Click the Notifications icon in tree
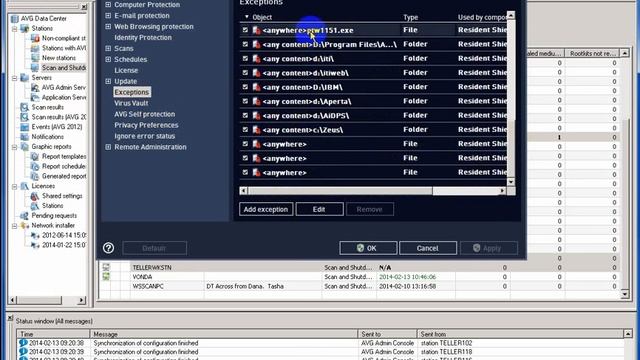 tap(24, 137)
